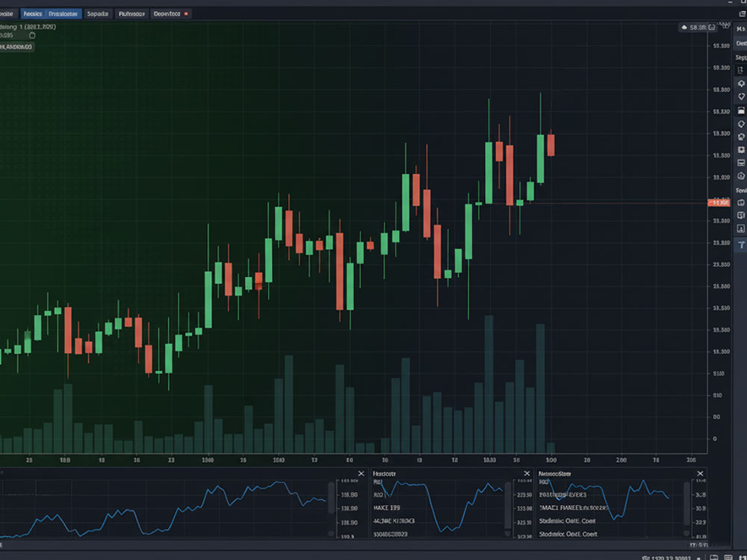
Task: Click the first boxed icon under the Step section
Action: point(741,70)
